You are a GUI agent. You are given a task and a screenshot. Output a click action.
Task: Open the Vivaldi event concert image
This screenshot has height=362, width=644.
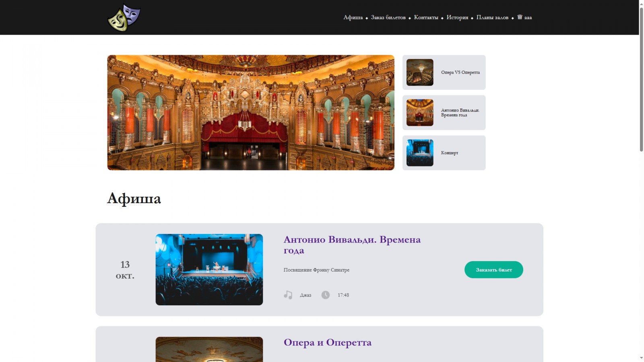[x=209, y=269]
